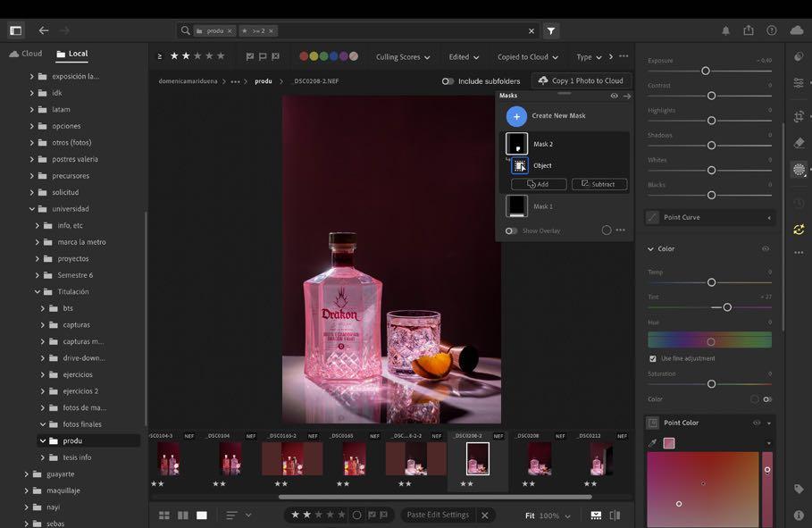Open the Edit sliders panel icon
812x528 pixels.
point(799,83)
